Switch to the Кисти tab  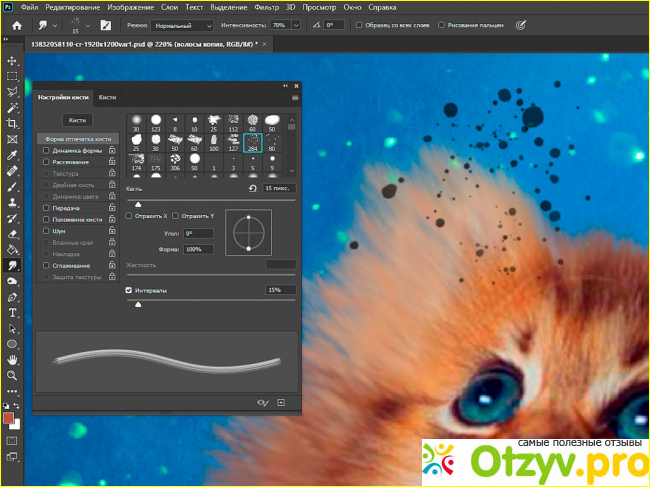click(107, 97)
